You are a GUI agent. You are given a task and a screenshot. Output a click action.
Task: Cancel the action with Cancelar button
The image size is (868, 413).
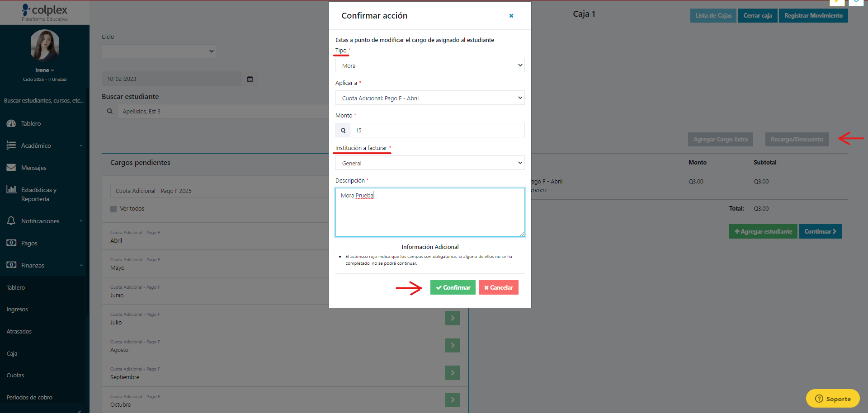point(498,287)
